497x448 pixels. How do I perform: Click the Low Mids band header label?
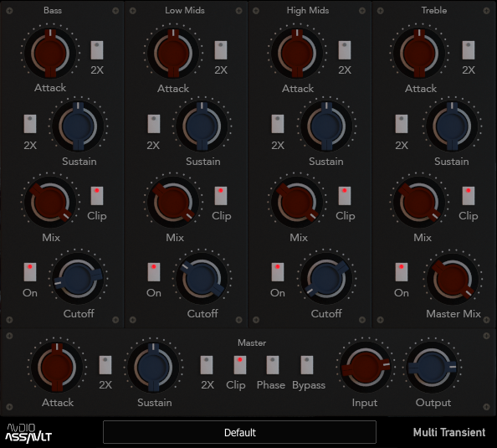click(185, 11)
